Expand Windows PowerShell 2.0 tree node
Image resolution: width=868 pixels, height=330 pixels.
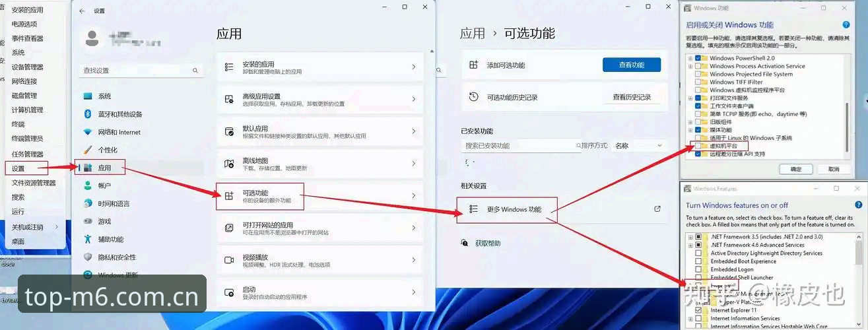point(690,58)
